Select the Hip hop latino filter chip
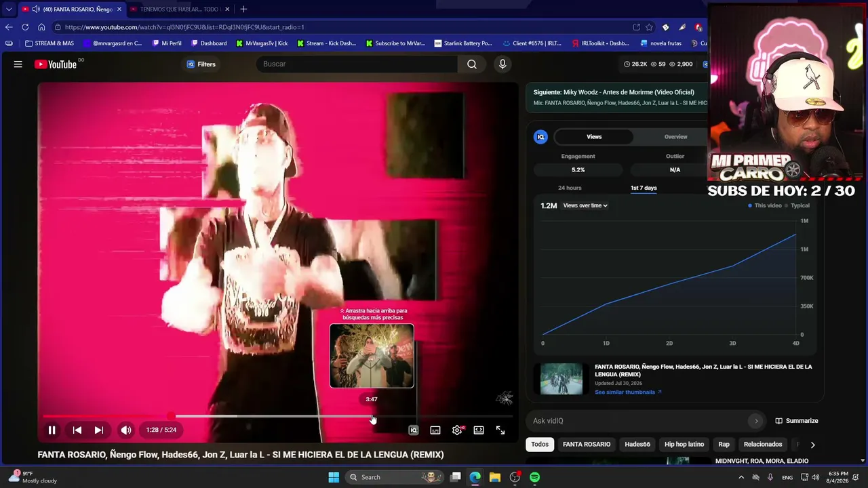 click(x=684, y=445)
